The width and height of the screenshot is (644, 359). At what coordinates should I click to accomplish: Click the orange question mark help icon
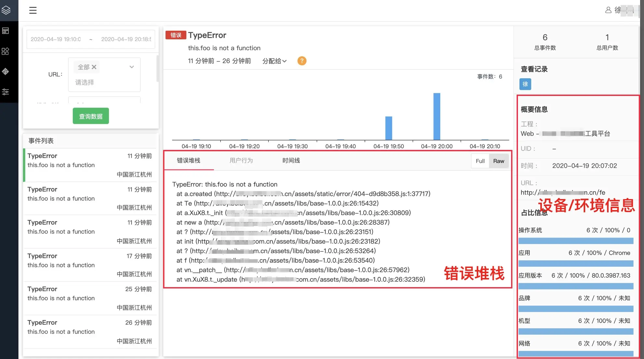(x=302, y=61)
